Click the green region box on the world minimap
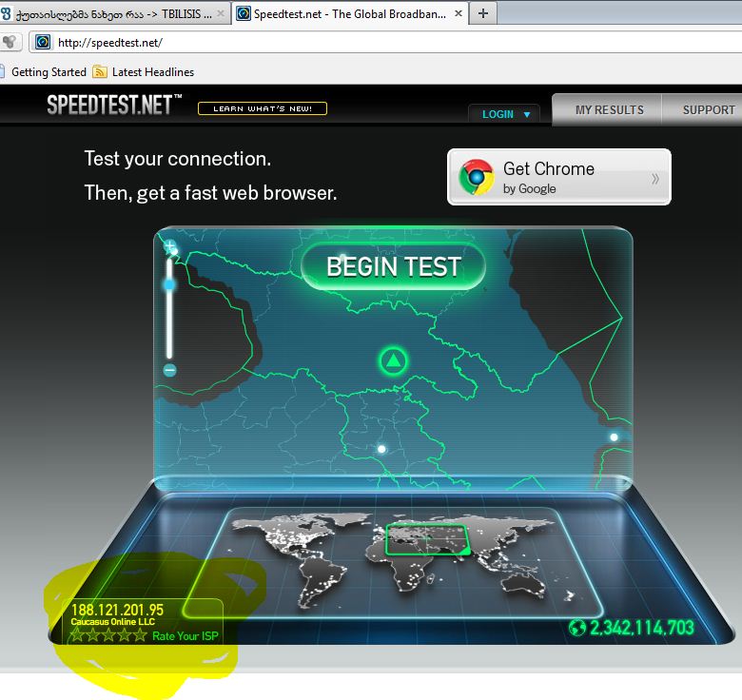Image resolution: width=742 pixels, height=700 pixels. point(427,539)
